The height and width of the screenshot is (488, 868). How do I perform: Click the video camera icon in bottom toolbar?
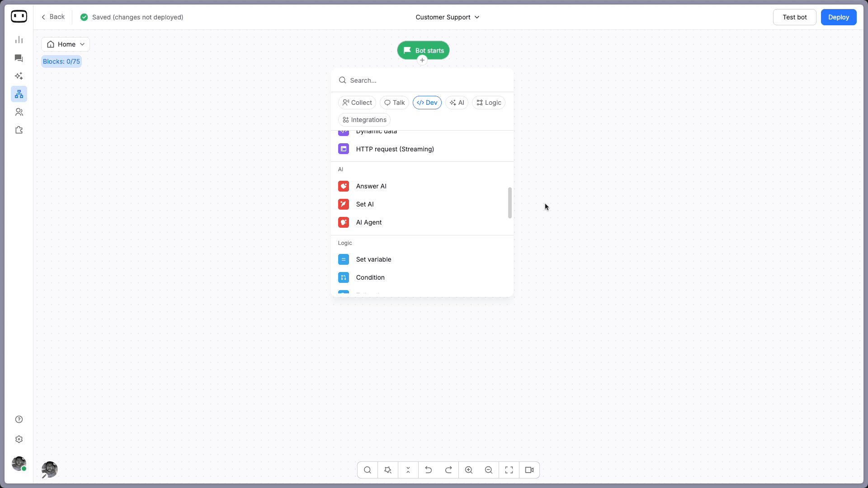pyautogui.click(x=529, y=470)
